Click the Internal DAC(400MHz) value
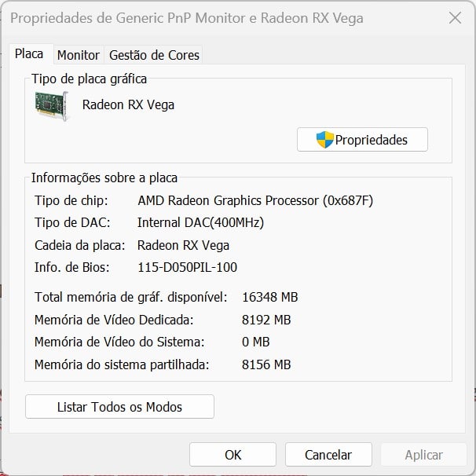Image resolution: width=476 pixels, height=476 pixels. (200, 222)
